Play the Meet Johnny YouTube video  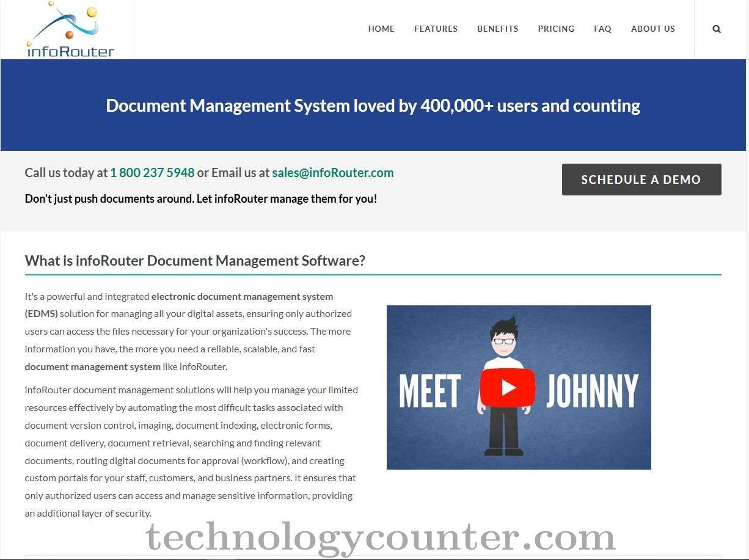coord(507,388)
